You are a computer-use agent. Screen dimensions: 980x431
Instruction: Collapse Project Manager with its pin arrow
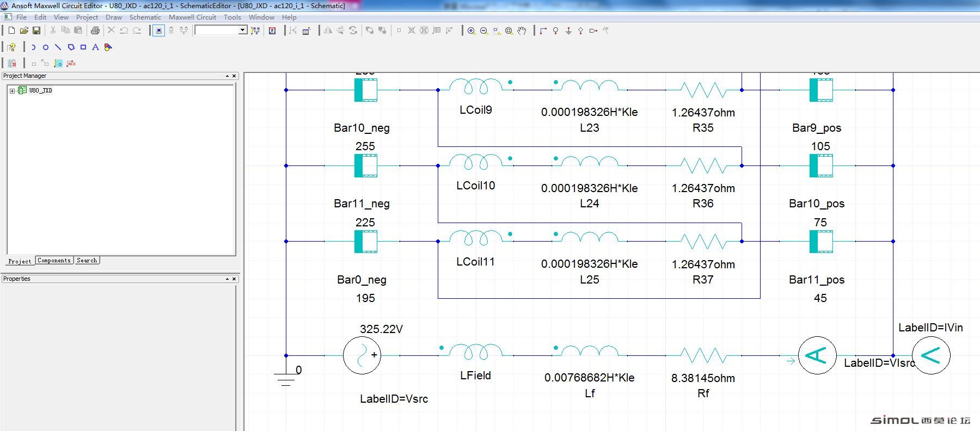(227, 76)
